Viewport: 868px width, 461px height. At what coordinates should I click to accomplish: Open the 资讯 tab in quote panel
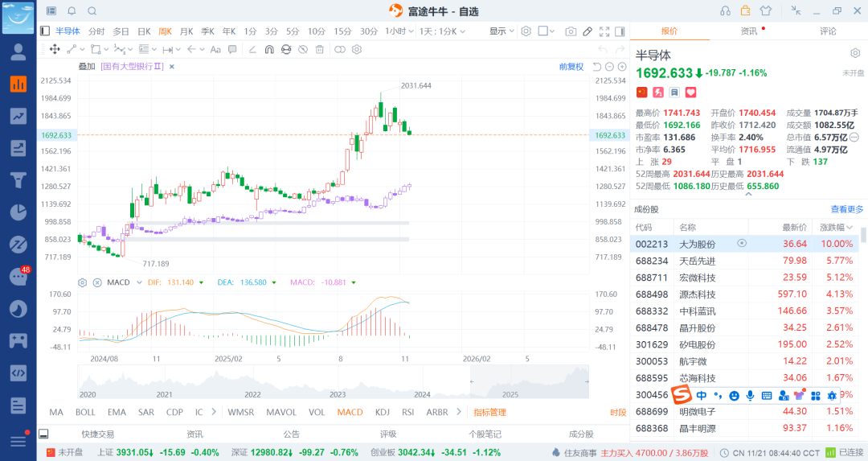coord(749,31)
